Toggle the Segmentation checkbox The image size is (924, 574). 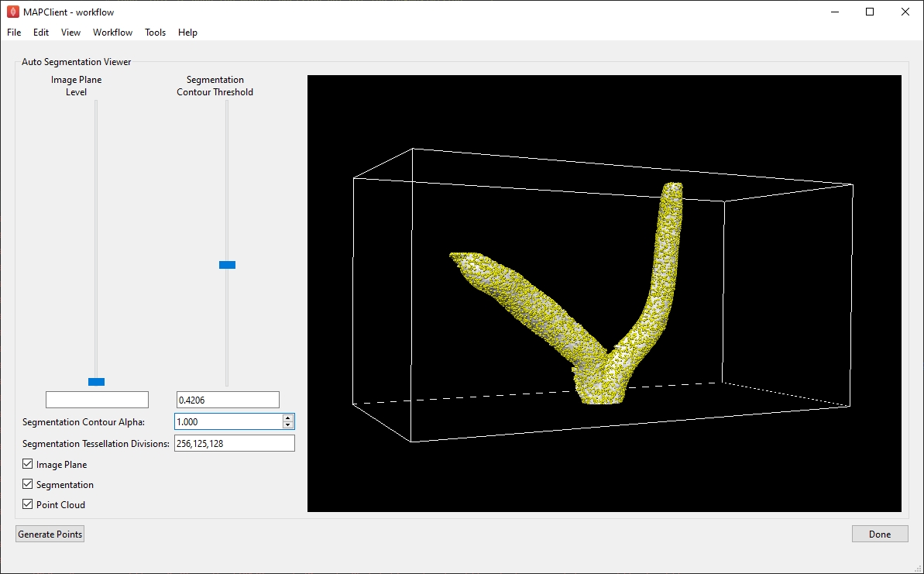tap(28, 484)
